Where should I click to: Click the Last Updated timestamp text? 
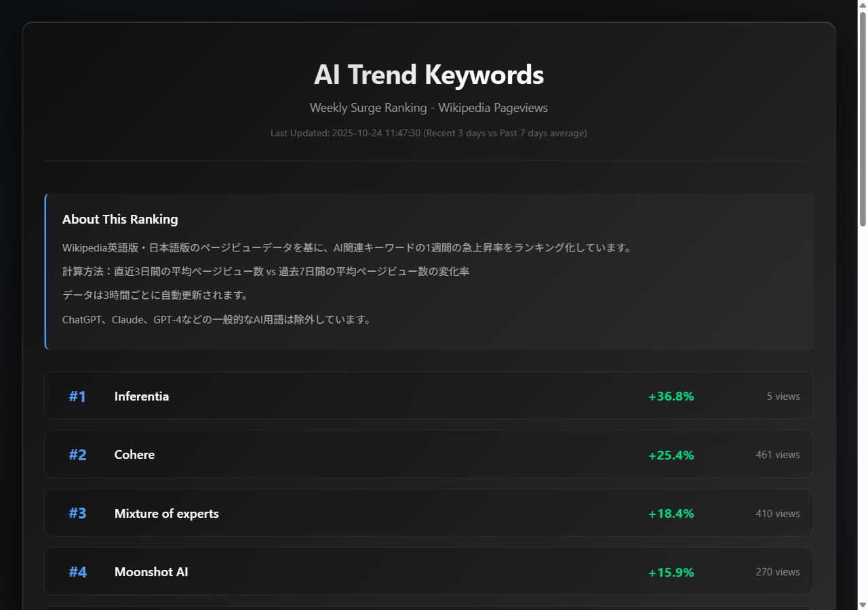429,133
